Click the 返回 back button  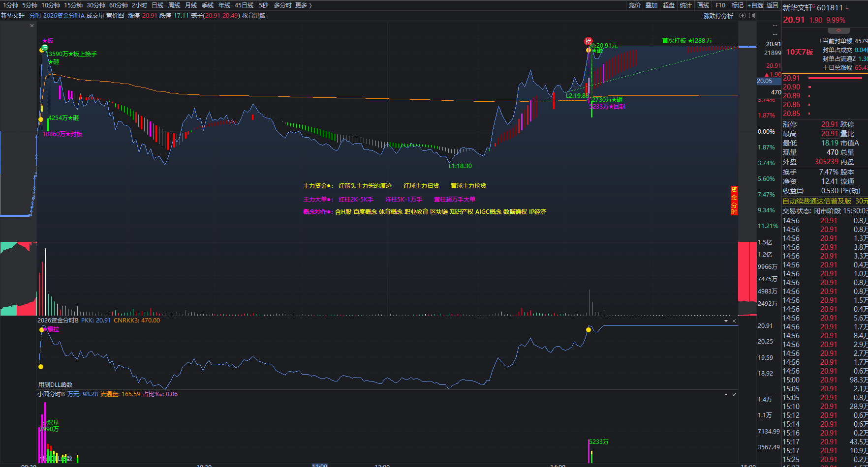coord(773,5)
